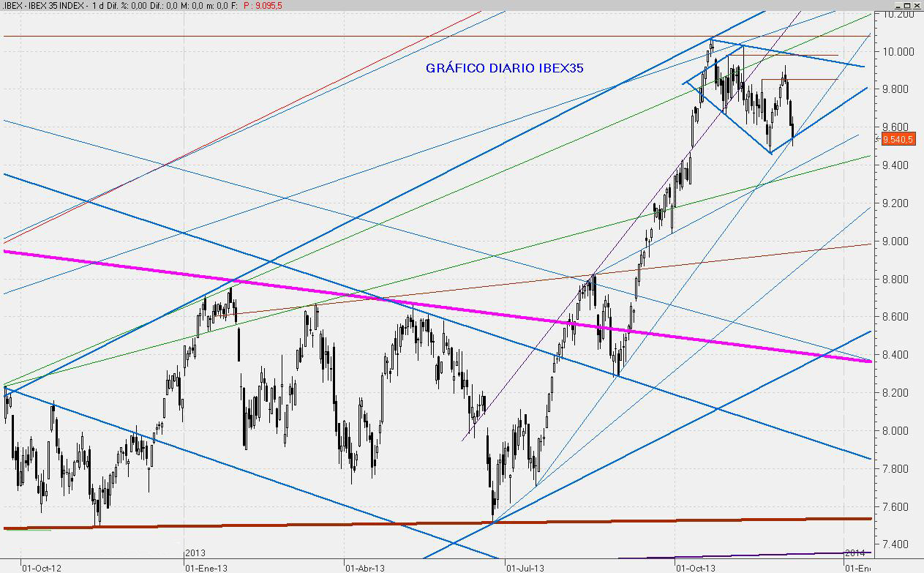Click the red P: 9.095,5 value in header
This screenshot has width=924, height=573.
(261, 5)
